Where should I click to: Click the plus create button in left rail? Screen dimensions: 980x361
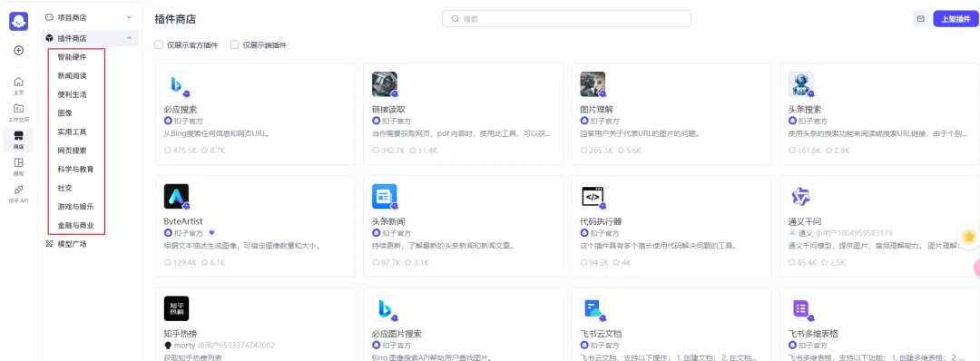pos(19,51)
